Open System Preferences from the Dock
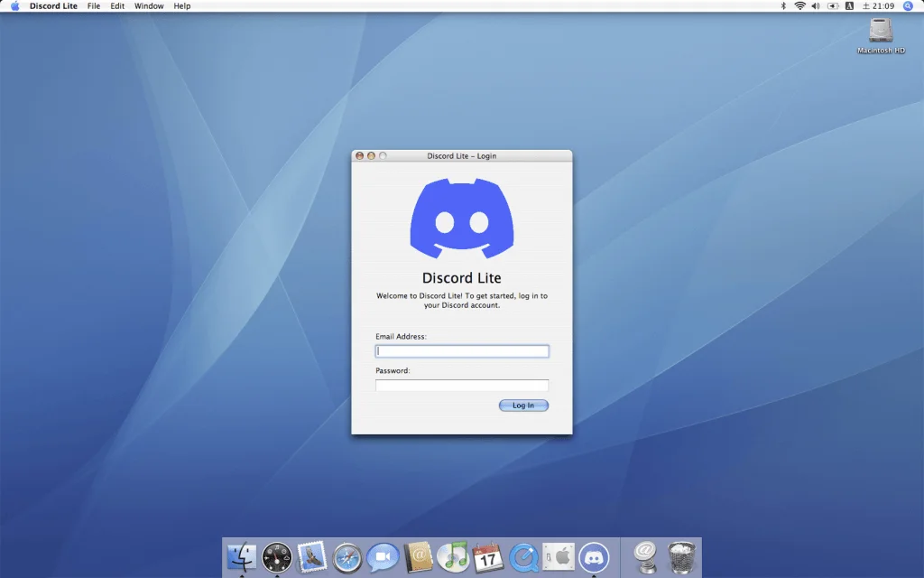 [x=559, y=557]
